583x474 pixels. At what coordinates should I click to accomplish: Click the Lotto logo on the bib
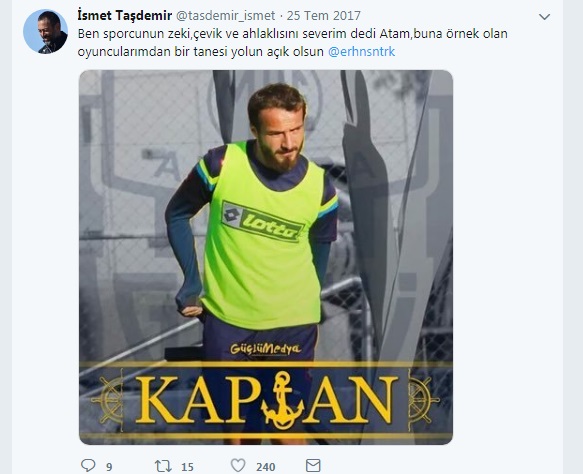263,222
